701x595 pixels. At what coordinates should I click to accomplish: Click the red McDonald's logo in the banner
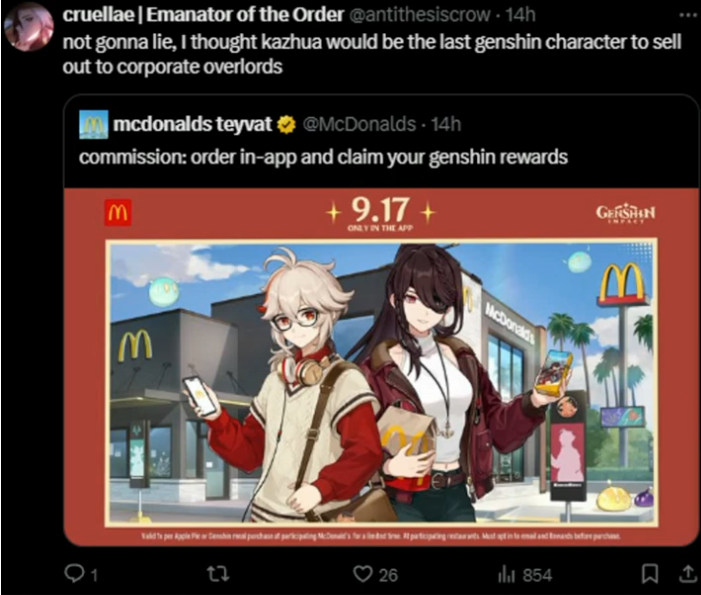tap(118, 212)
